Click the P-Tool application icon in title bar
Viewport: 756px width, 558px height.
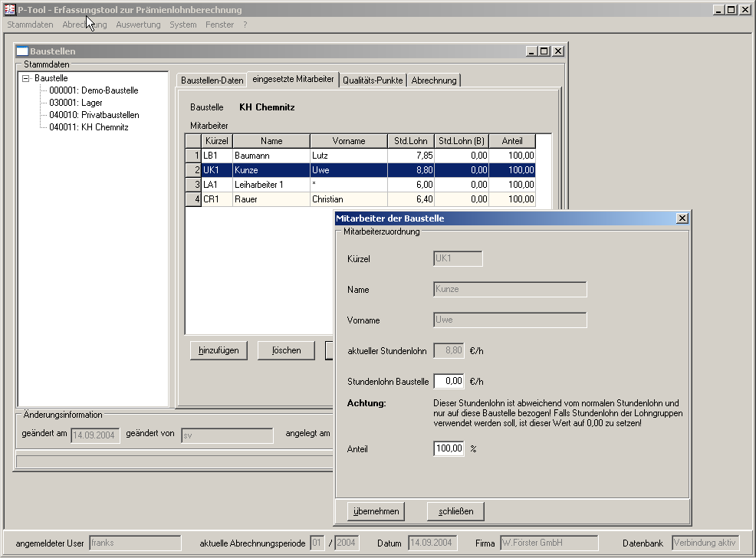10,10
